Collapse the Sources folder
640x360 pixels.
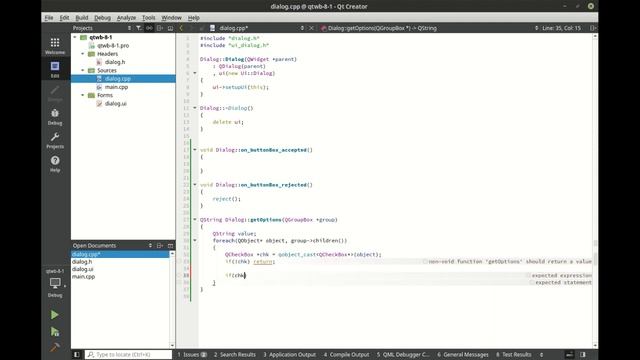(83, 70)
